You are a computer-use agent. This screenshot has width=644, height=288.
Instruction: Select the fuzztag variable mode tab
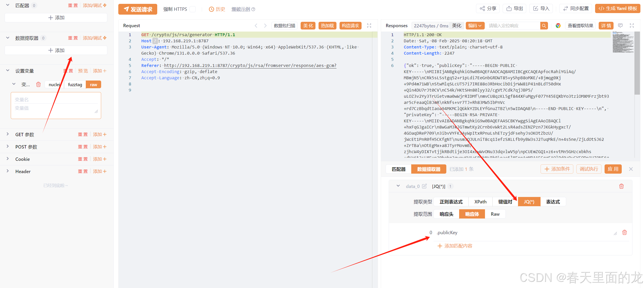click(75, 85)
